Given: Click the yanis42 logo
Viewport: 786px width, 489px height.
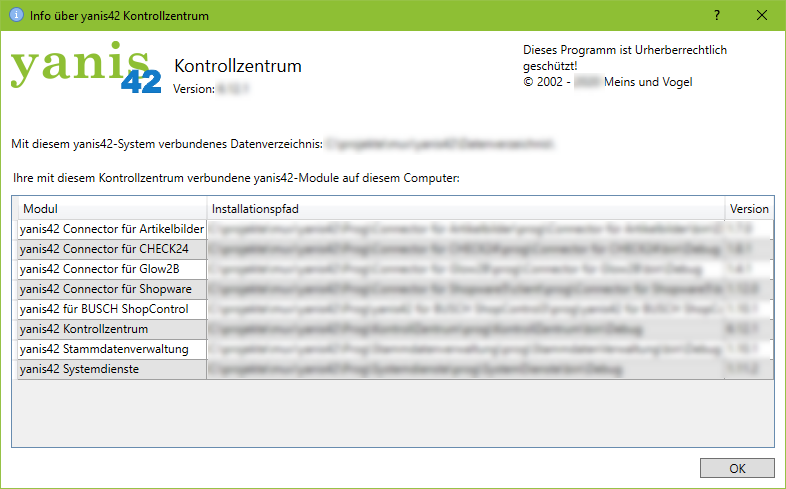Looking at the screenshot, I should [86, 67].
